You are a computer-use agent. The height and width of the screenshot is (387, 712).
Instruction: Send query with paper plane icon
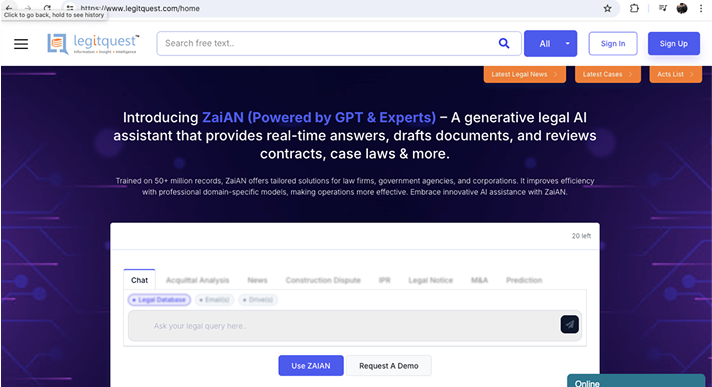coord(569,324)
